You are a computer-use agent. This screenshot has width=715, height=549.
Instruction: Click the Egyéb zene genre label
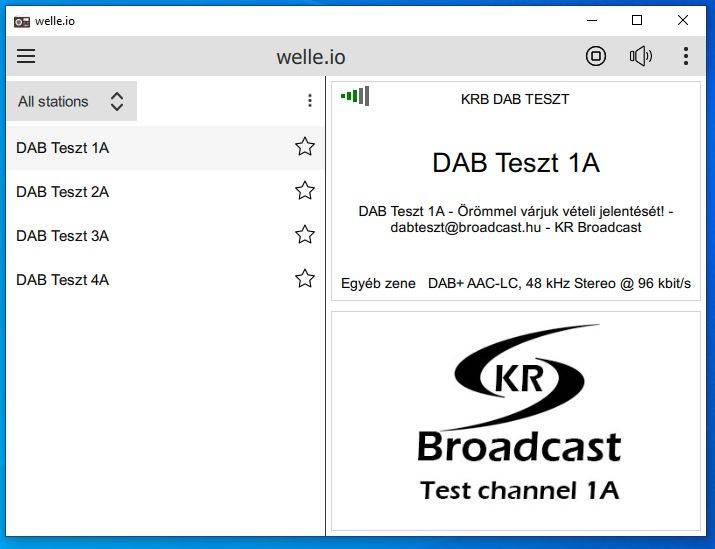click(x=378, y=284)
